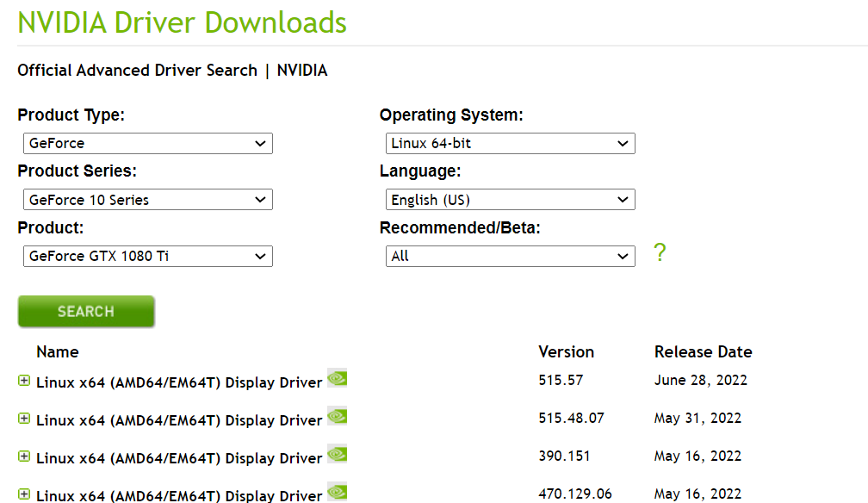The image size is (868, 503).
Task: Click version number 515.48.07
Action: pyautogui.click(x=571, y=418)
